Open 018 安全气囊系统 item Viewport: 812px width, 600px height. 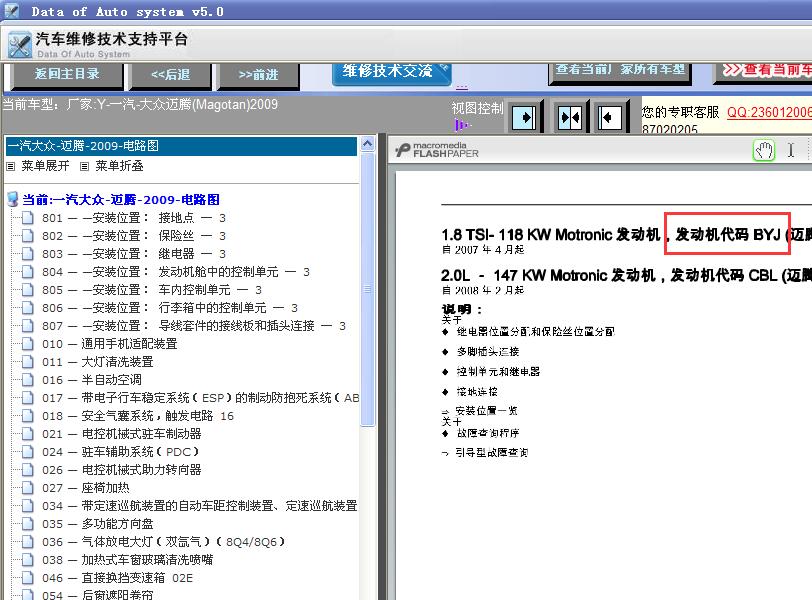[138, 416]
